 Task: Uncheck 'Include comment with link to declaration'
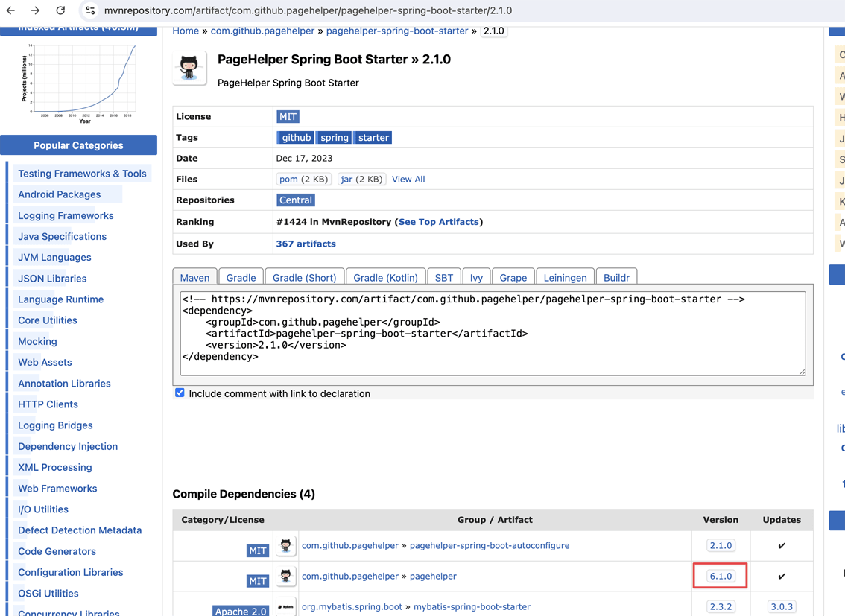pos(180,392)
